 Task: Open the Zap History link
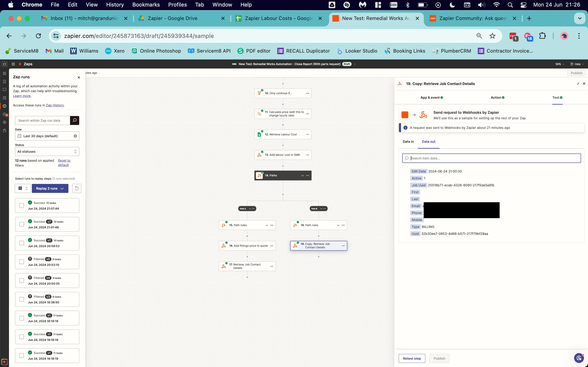55,105
